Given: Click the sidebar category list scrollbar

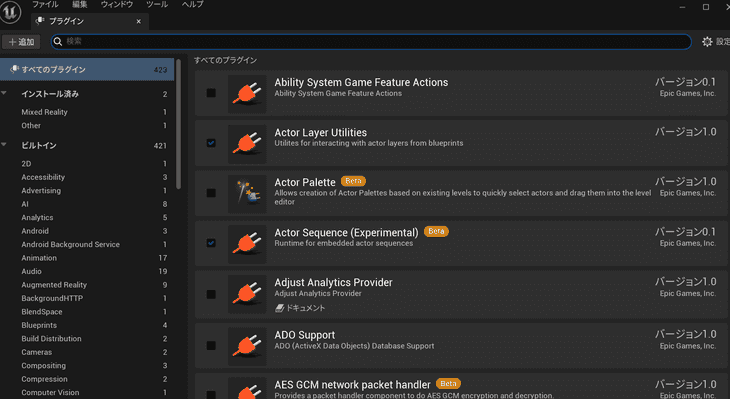Looking at the screenshot, I should click(178, 123).
